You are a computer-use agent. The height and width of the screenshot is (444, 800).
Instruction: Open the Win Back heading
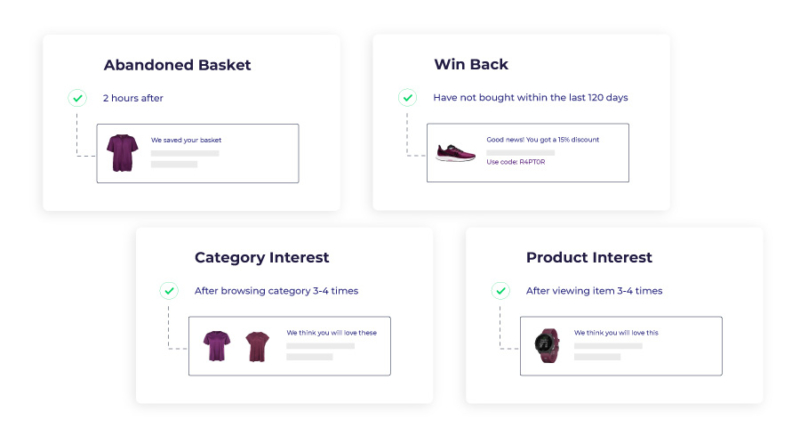471,64
